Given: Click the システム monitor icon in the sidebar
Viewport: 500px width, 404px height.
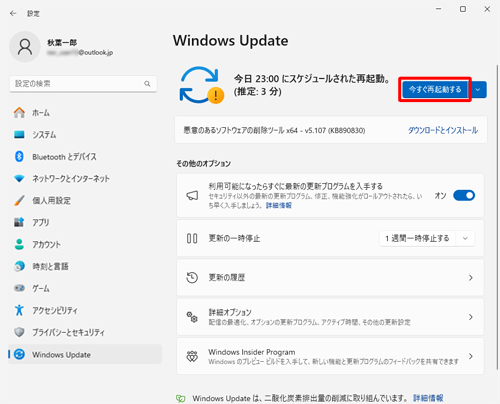Looking at the screenshot, I should [x=19, y=134].
